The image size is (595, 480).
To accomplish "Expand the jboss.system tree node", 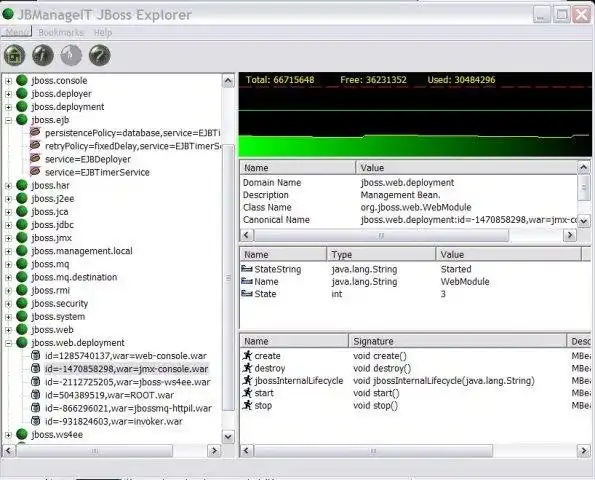I will 8,317.
